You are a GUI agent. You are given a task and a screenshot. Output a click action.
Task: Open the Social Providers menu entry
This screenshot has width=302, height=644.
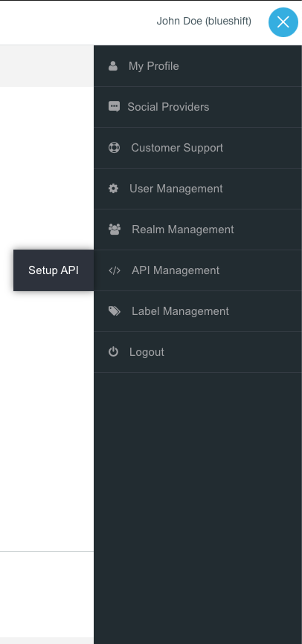coord(198,107)
